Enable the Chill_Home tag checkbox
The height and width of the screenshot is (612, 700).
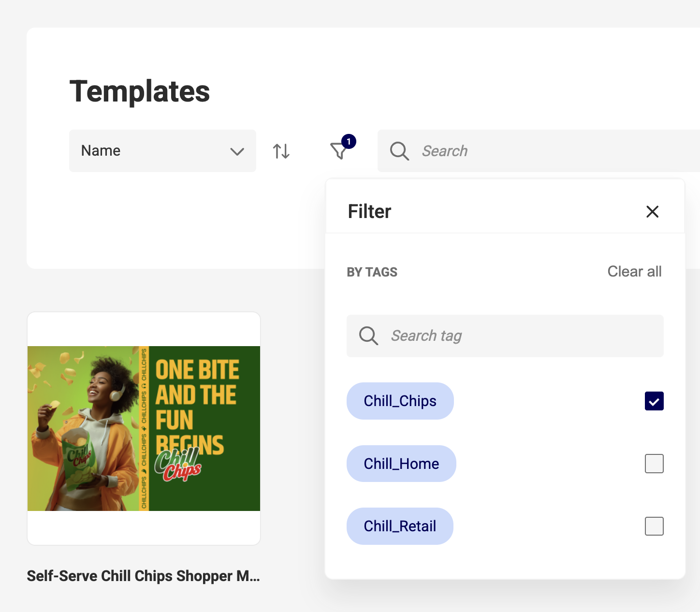[x=654, y=464]
